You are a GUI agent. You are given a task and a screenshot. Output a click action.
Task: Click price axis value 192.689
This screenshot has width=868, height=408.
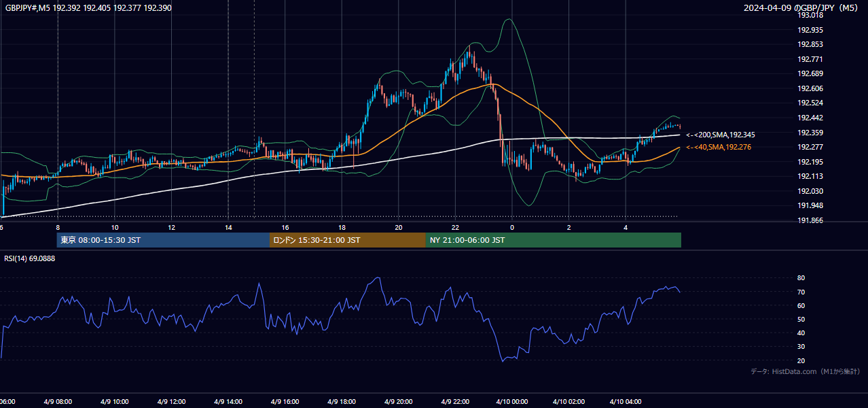click(810, 73)
